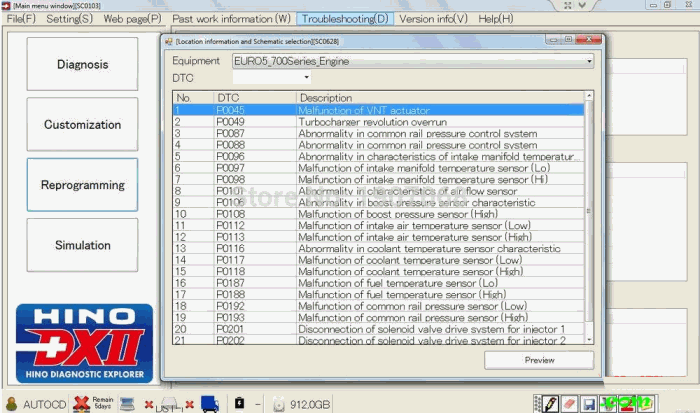Click the DTC column header to sort
700x413 pixels.
254,97
